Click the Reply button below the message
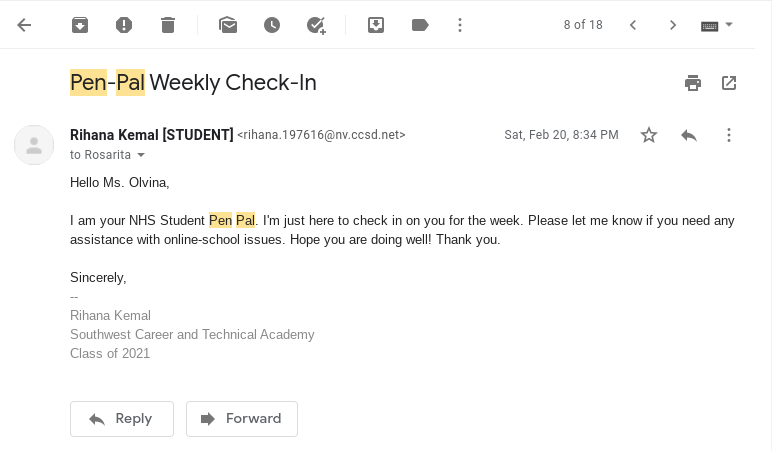The width and height of the screenshot is (772, 451). pos(122,419)
